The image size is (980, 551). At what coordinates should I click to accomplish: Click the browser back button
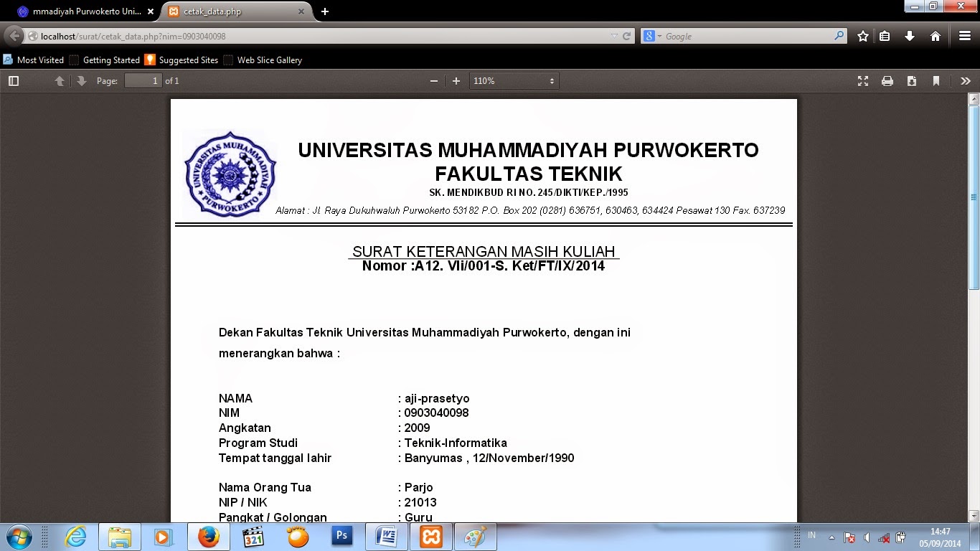[15, 36]
